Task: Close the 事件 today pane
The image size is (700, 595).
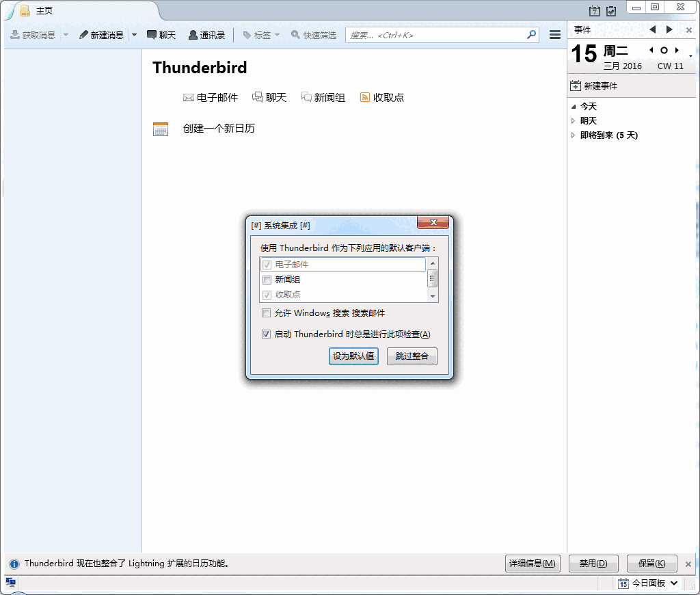Action: pyautogui.click(x=689, y=30)
